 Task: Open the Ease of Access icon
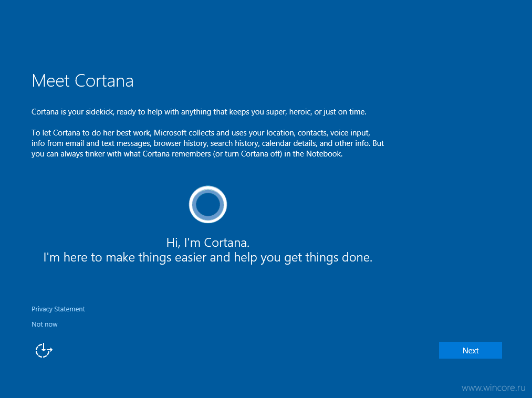(44, 350)
